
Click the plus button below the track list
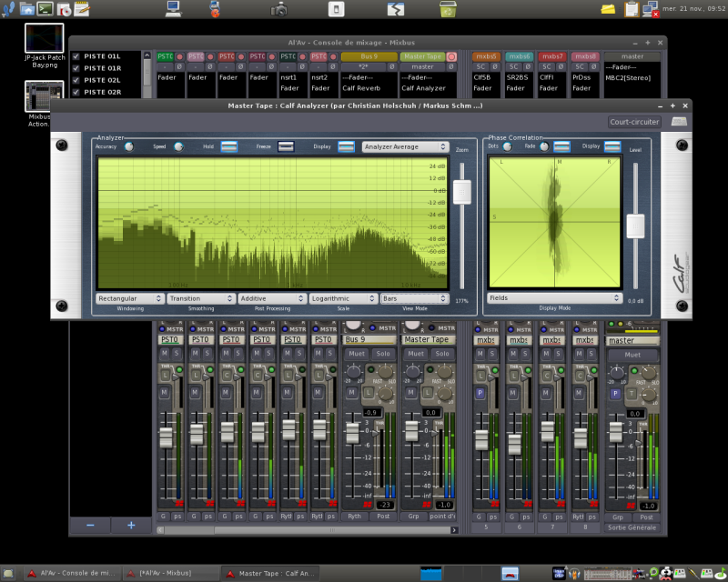tap(130, 526)
